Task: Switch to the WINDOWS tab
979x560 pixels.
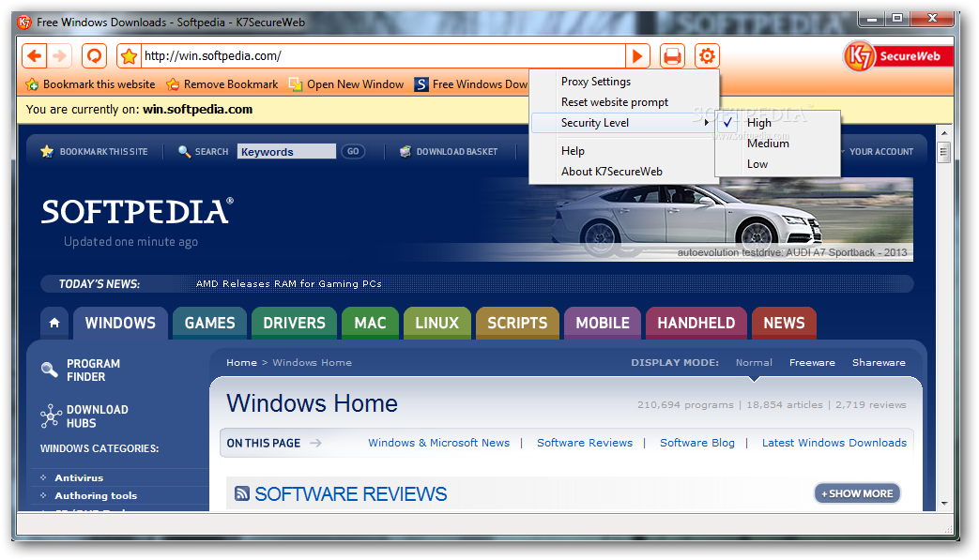Action: pyautogui.click(x=120, y=323)
